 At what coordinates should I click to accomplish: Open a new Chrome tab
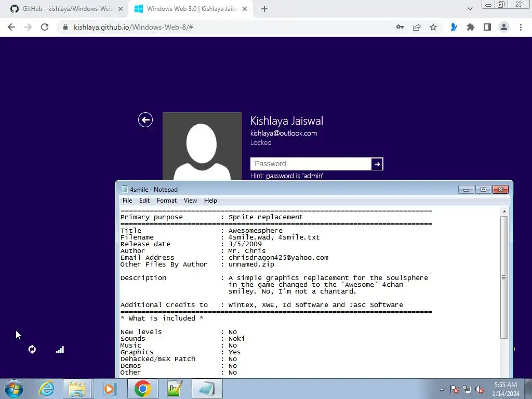click(264, 9)
